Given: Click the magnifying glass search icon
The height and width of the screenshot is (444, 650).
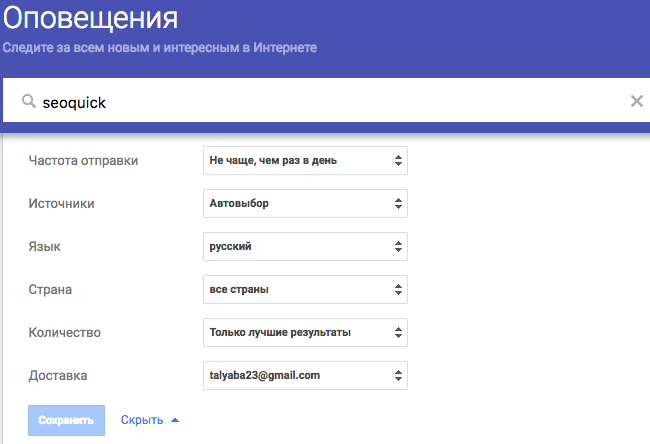Looking at the screenshot, I should click(x=29, y=101).
